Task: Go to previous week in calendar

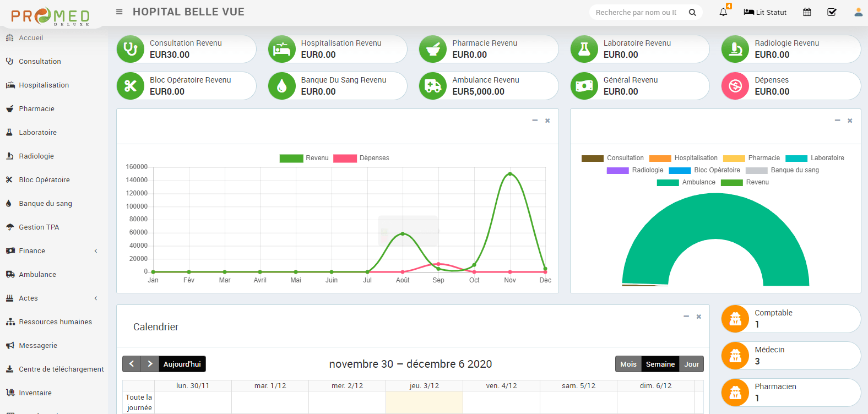Action: pyautogui.click(x=132, y=364)
